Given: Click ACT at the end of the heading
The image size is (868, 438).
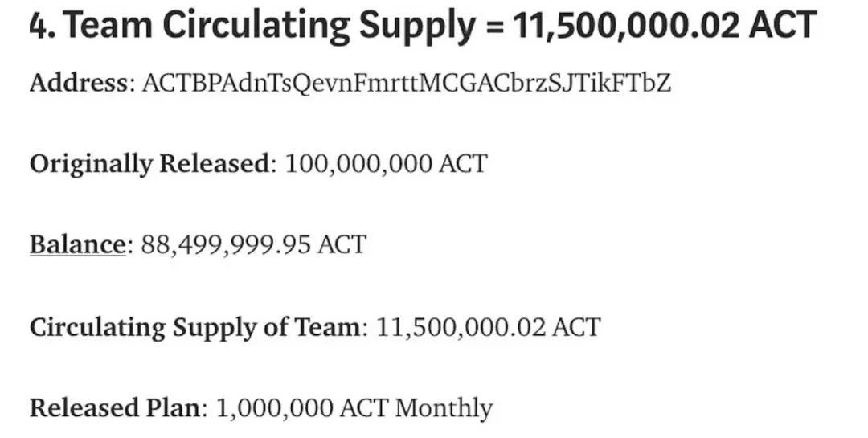Looking at the screenshot, I should [x=782, y=26].
